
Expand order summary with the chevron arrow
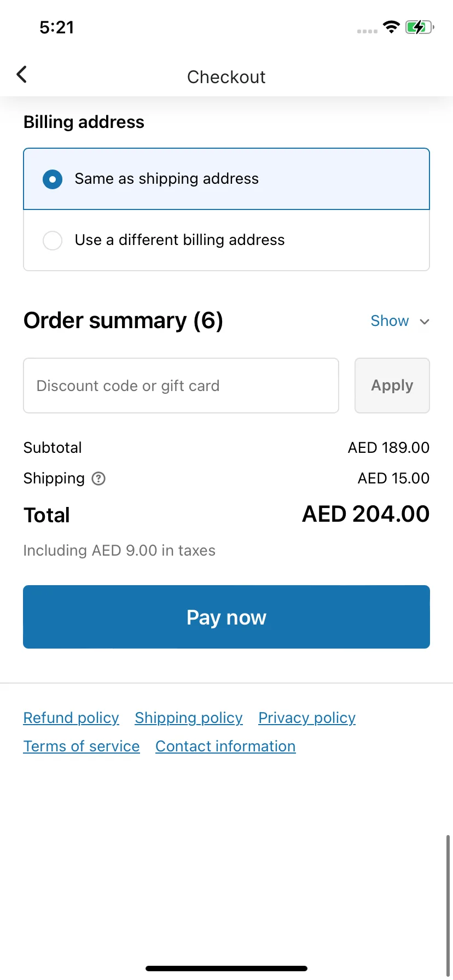pos(425,322)
